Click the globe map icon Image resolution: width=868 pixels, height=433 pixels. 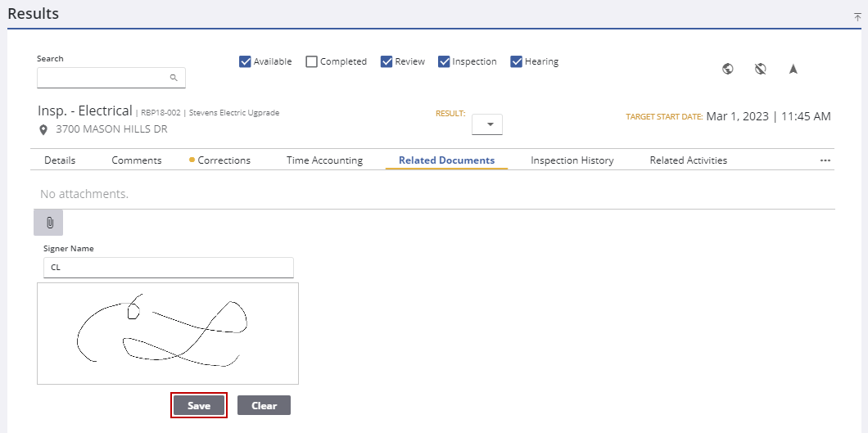727,69
